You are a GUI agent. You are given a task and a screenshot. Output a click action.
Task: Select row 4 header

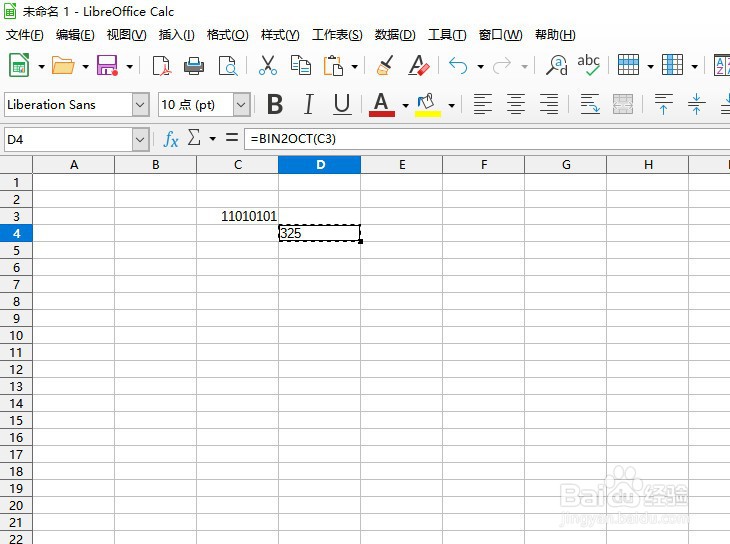click(x=16, y=233)
